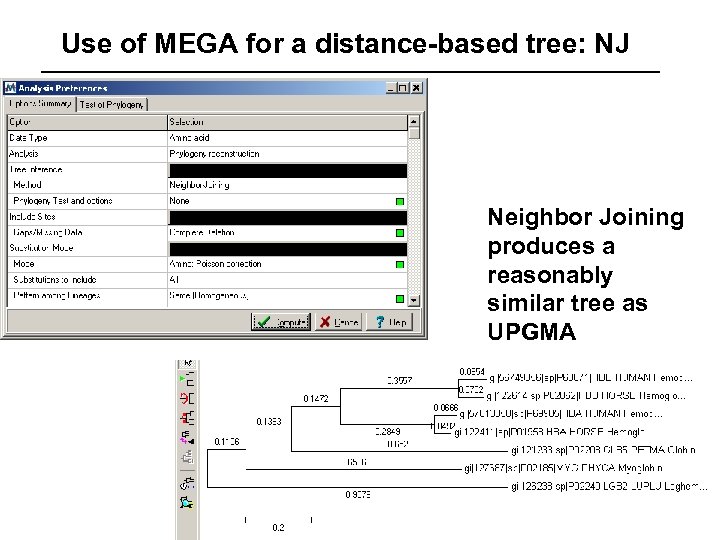
Task: Click green square in Phylogeny Test and options row
Action: (400, 202)
